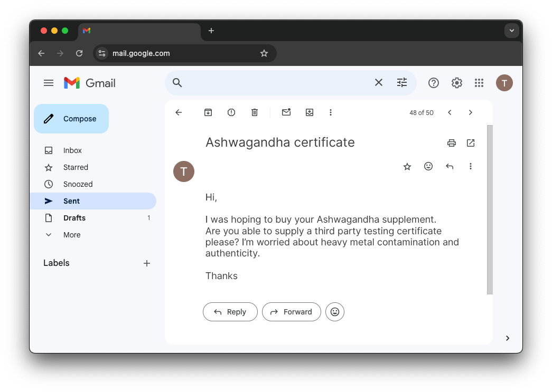Mark the email as unread
The width and height of the screenshot is (552, 392).
pos(286,112)
